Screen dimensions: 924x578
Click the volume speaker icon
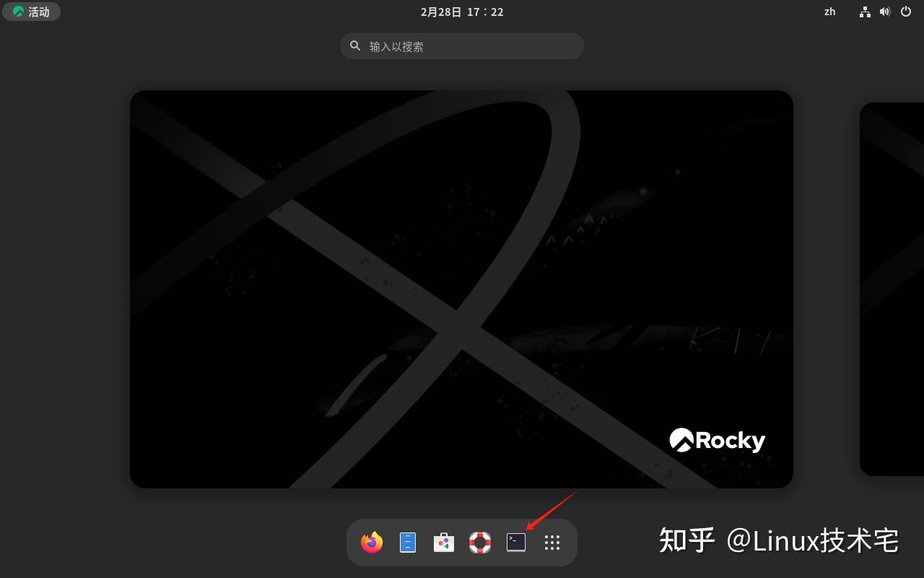885,12
